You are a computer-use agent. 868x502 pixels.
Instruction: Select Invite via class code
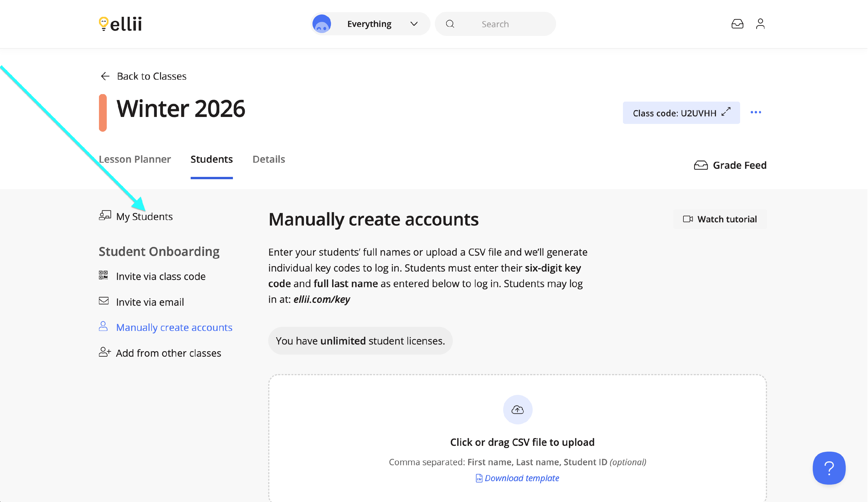[161, 276]
